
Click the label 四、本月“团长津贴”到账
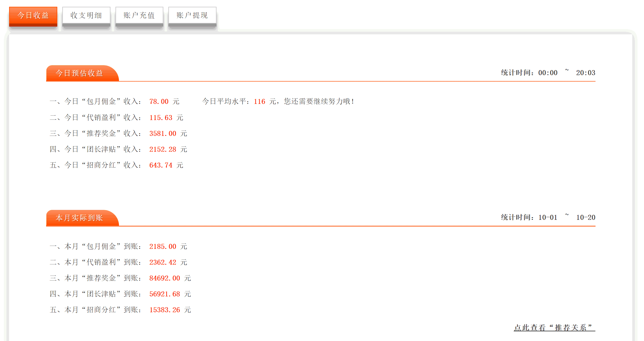click(95, 294)
